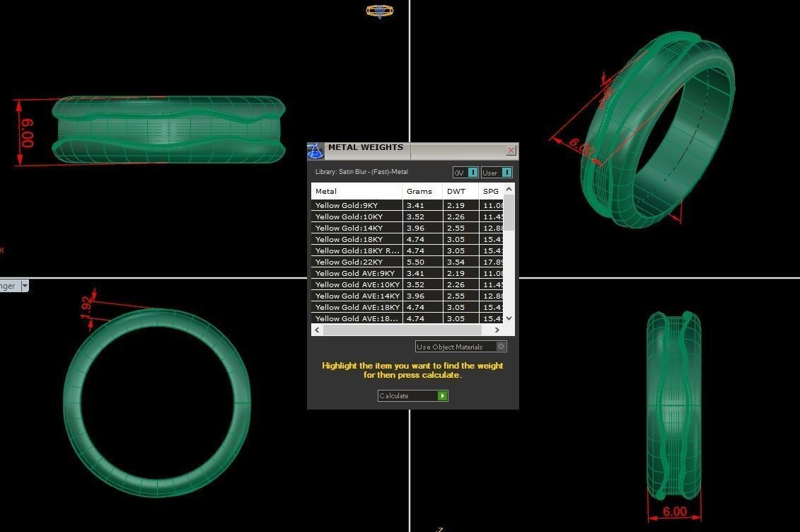Viewport: 800px width, 532px height.
Task: Select the Yellow Gold AVE:10KY row
Action: pyautogui.click(x=407, y=284)
